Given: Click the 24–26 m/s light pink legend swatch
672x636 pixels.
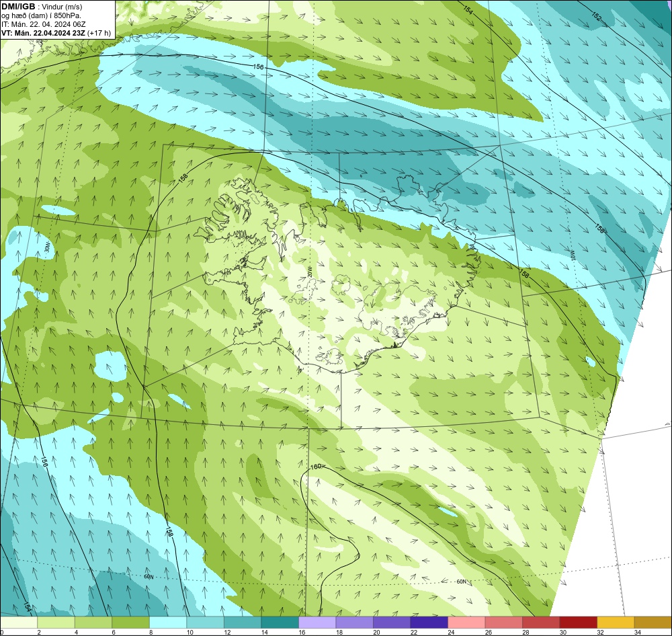Looking at the screenshot, I should pyautogui.click(x=466, y=623).
